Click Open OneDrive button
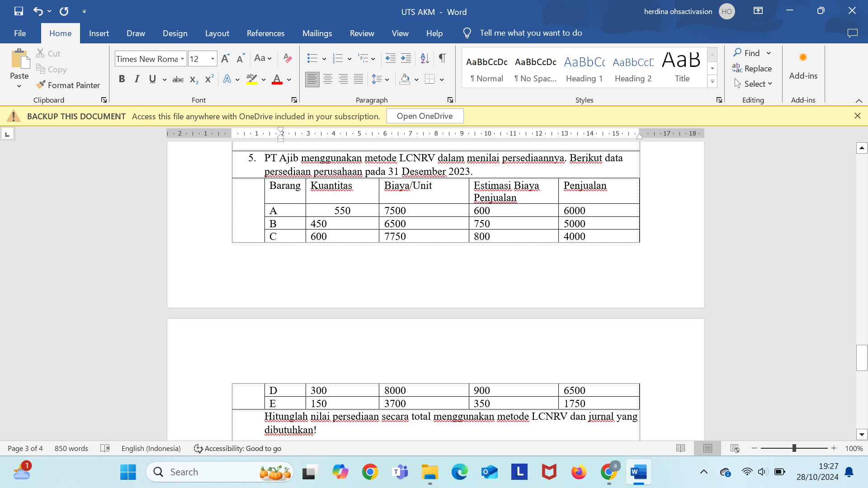 425,116
